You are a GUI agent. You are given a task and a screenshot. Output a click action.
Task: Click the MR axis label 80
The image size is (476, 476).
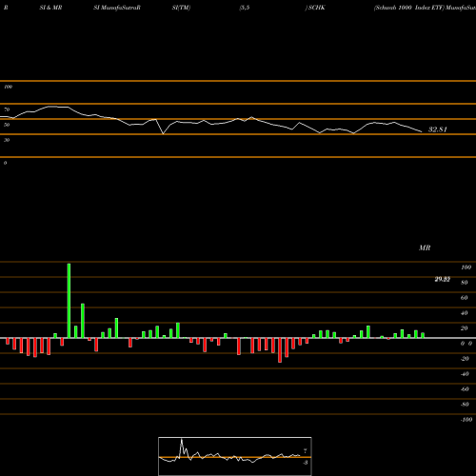[x=465, y=283]
